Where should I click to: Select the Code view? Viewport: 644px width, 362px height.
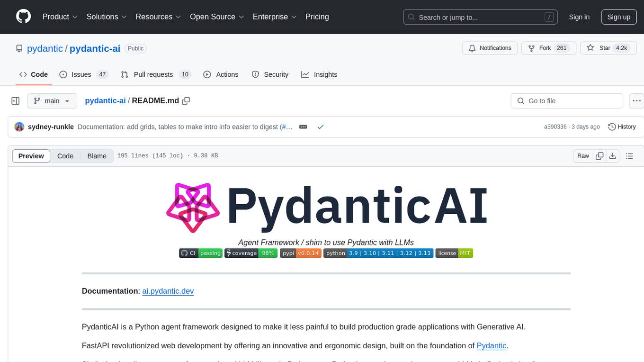(65, 156)
